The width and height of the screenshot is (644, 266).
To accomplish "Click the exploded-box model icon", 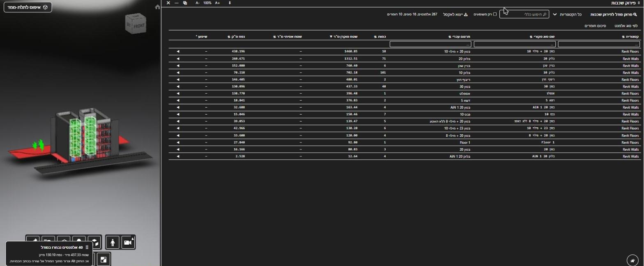I will pyautogui.click(x=95, y=243).
